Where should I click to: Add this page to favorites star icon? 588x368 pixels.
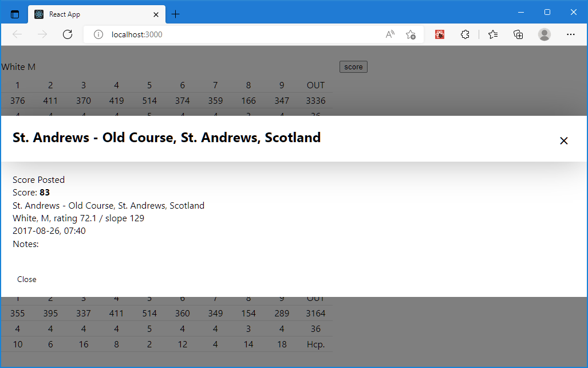pyautogui.click(x=411, y=34)
